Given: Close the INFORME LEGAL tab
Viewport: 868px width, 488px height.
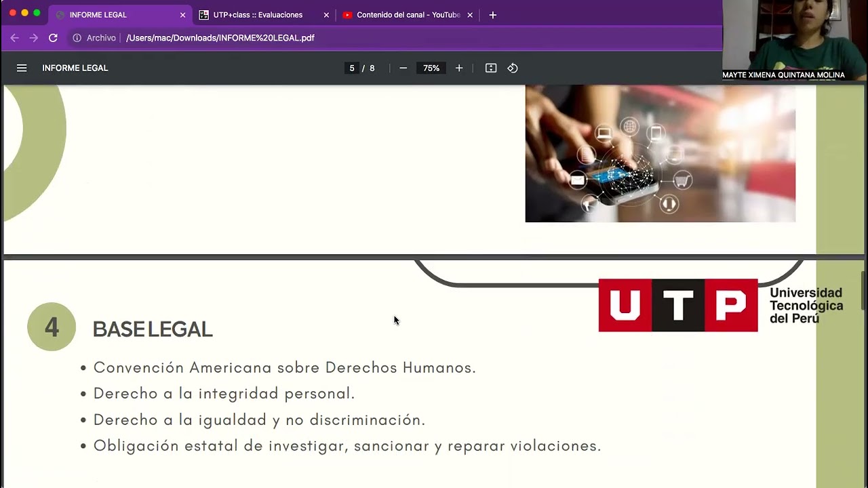Looking at the screenshot, I should (182, 15).
